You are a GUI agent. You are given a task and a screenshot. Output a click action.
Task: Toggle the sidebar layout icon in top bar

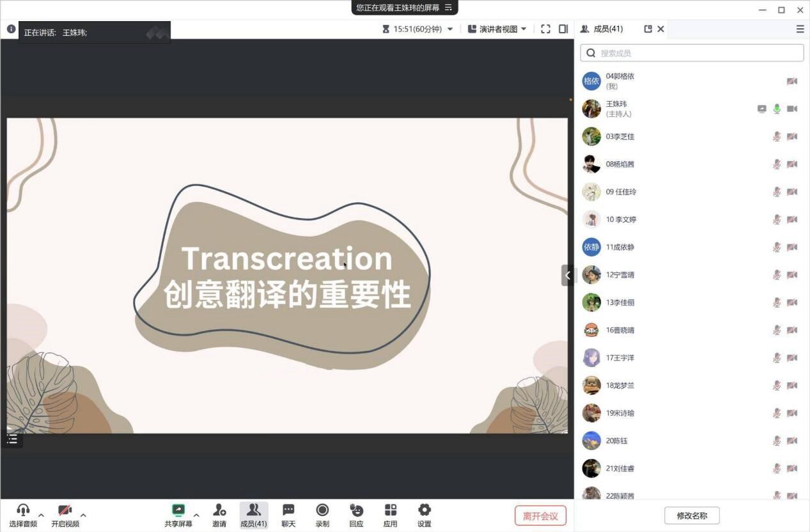click(563, 29)
